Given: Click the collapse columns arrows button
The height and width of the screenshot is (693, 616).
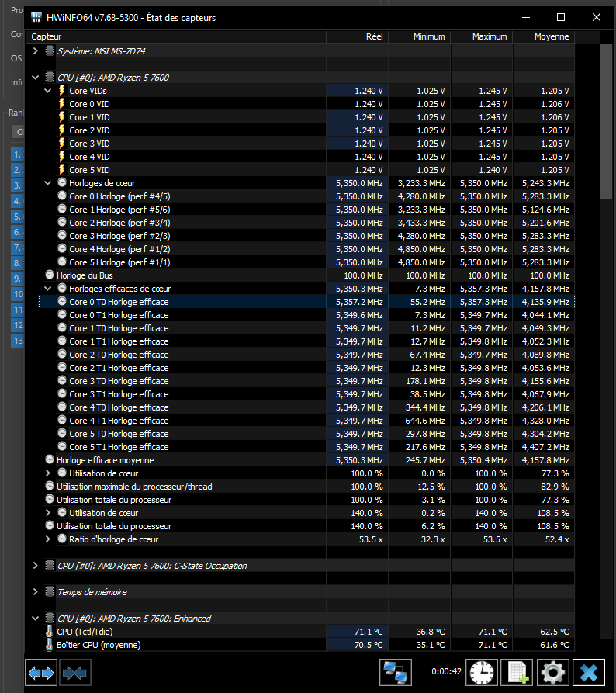Looking at the screenshot, I should (x=74, y=673).
